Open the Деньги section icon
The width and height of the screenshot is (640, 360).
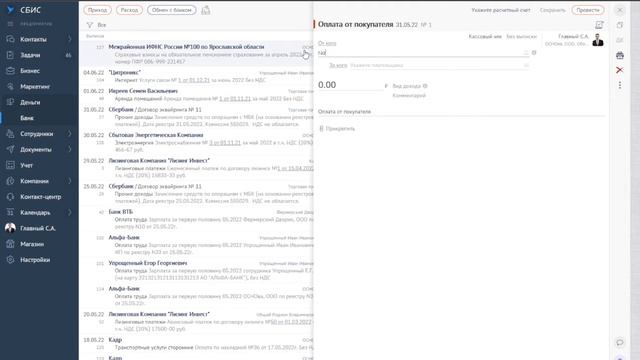point(10,102)
